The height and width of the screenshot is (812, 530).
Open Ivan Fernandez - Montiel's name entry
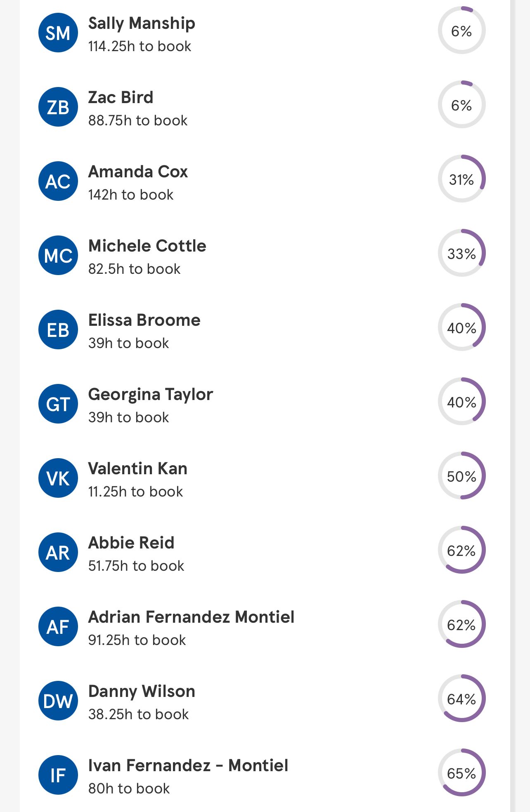coord(188,765)
